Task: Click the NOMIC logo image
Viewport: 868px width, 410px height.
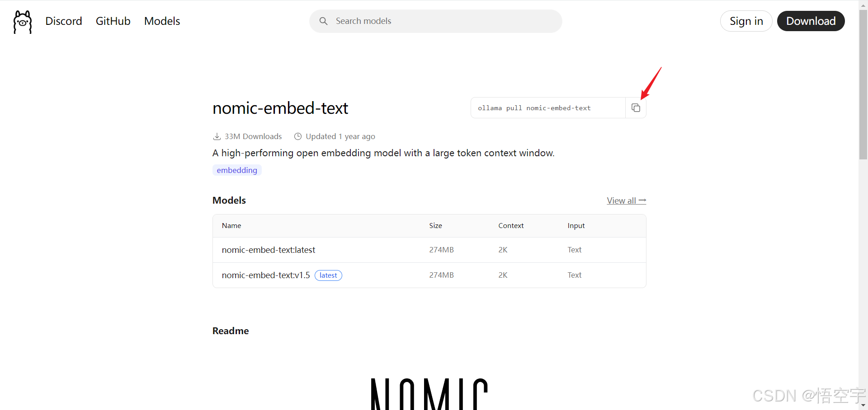Action: point(429,394)
